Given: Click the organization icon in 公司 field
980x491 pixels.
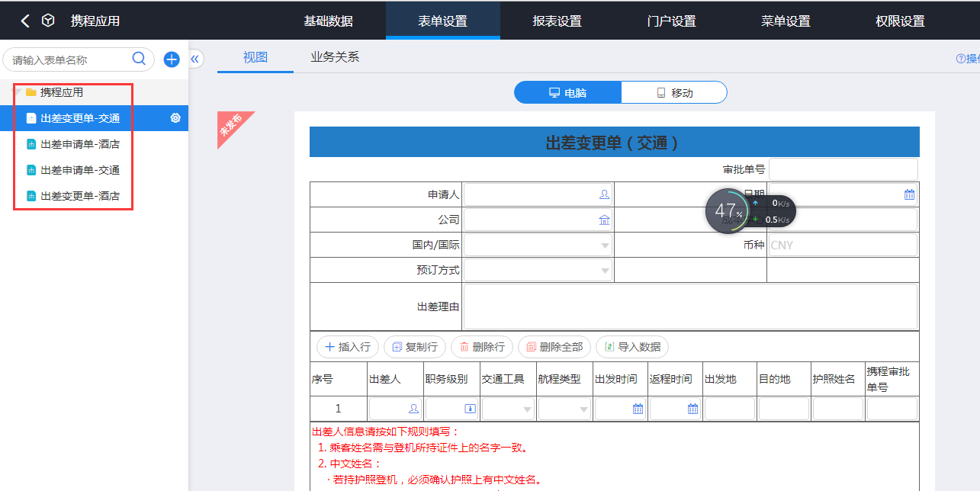Looking at the screenshot, I should (x=604, y=220).
